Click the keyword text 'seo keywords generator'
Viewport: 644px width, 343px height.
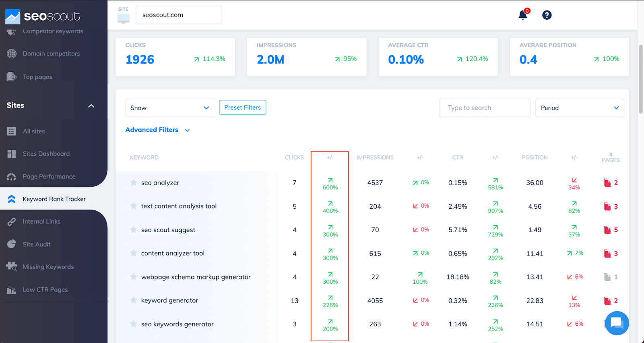click(177, 324)
